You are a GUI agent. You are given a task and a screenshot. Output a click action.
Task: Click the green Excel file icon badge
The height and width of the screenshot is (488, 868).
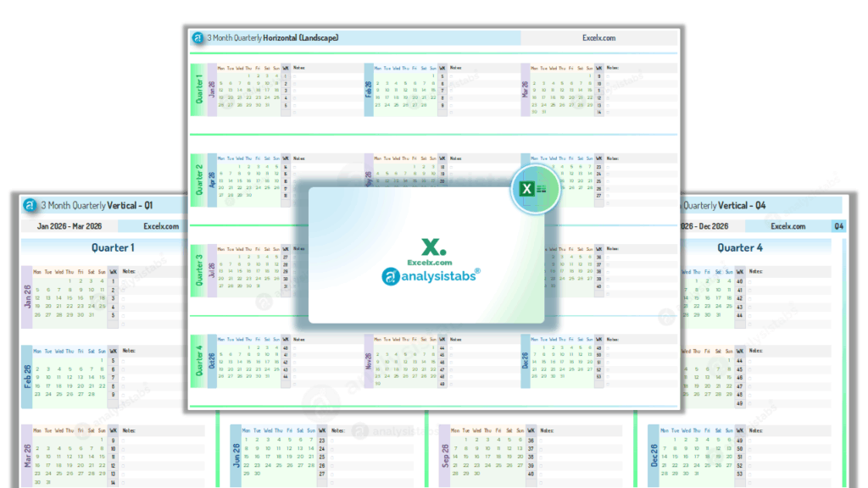click(x=535, y=190)
